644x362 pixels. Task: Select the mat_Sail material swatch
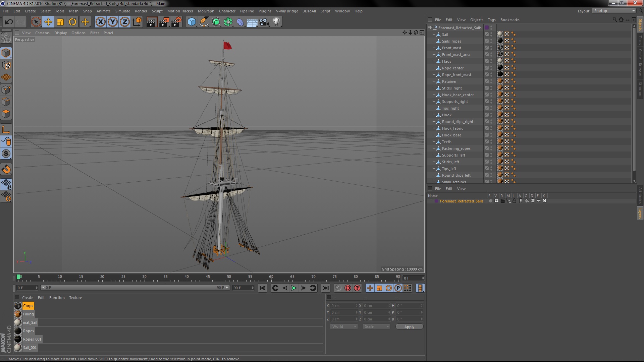point(18,322)
